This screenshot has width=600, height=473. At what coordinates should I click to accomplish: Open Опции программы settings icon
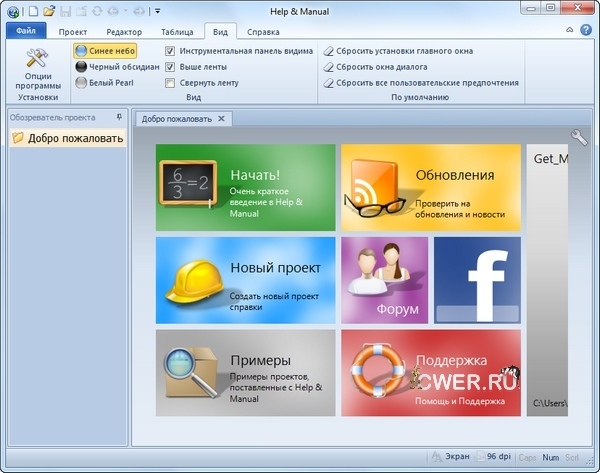pyautogui.click(x=37, y=69)
